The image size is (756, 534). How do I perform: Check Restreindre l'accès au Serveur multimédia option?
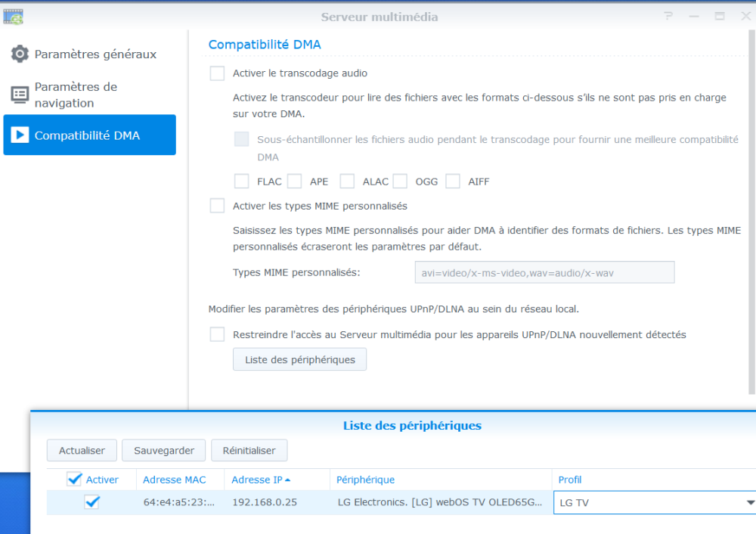(x=217, y=334)
